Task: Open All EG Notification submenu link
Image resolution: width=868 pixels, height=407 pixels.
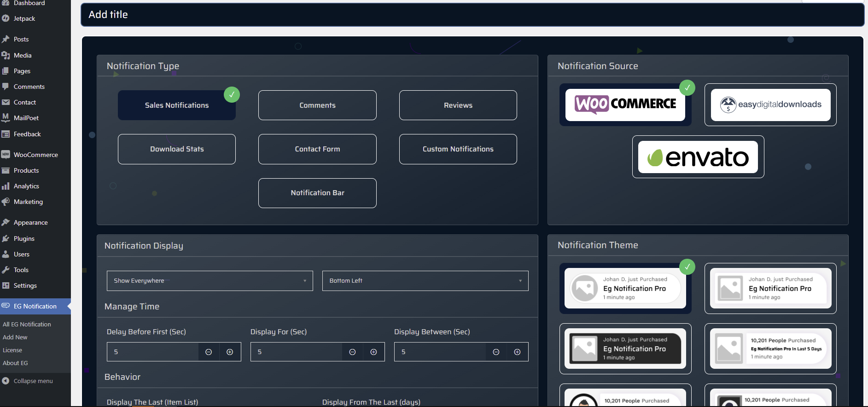Action: [27, 324]
